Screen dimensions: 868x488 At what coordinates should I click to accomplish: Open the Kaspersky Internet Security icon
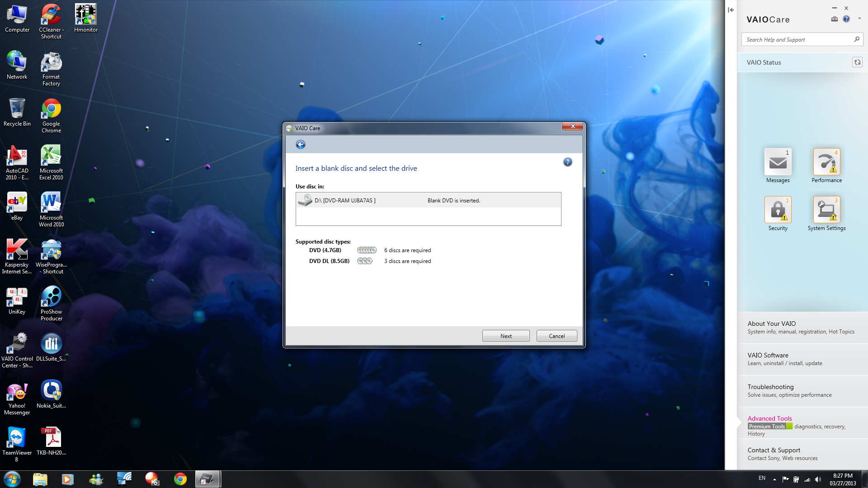(x=17, y=257)
